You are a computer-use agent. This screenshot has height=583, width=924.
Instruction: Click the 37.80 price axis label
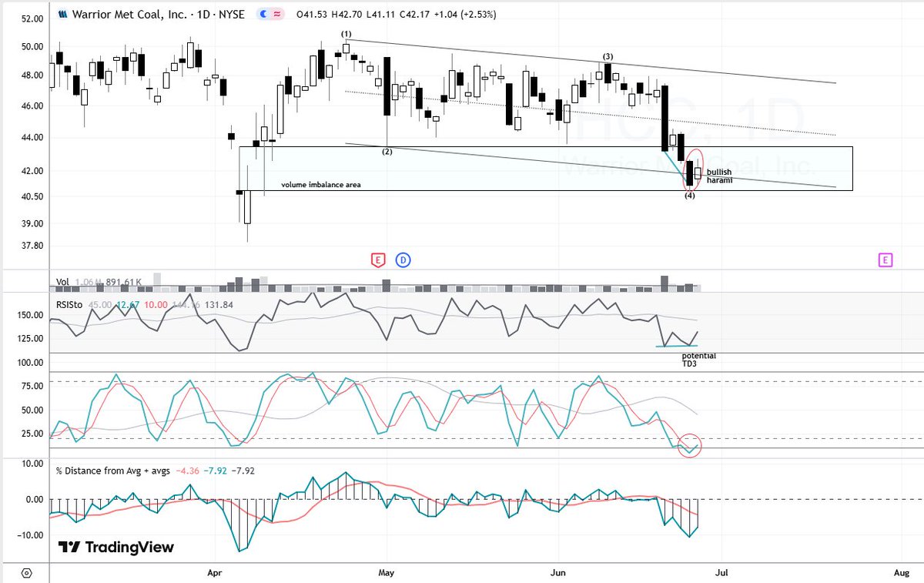click(x=32, y=246)
